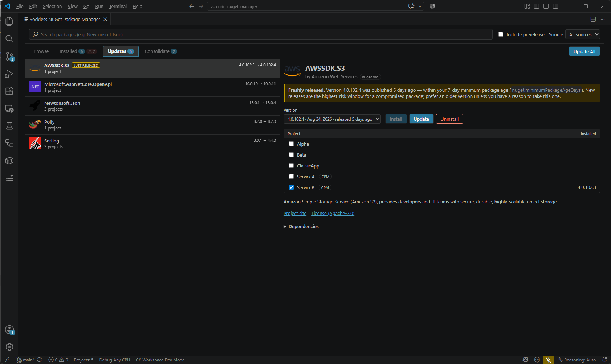Click the Update button for AWSSDK.S3

(421, 119)
